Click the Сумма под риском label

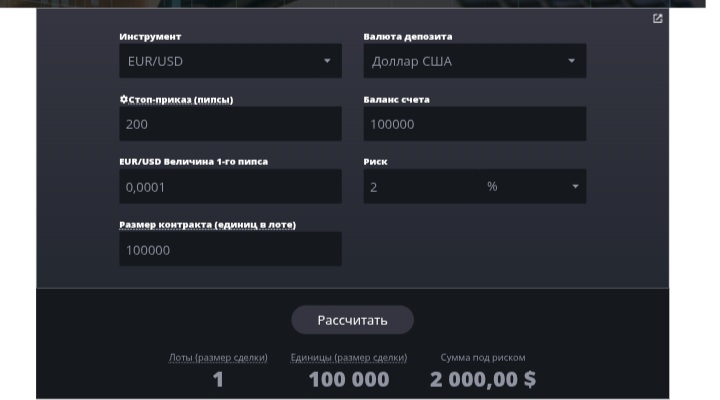(483, 357)
